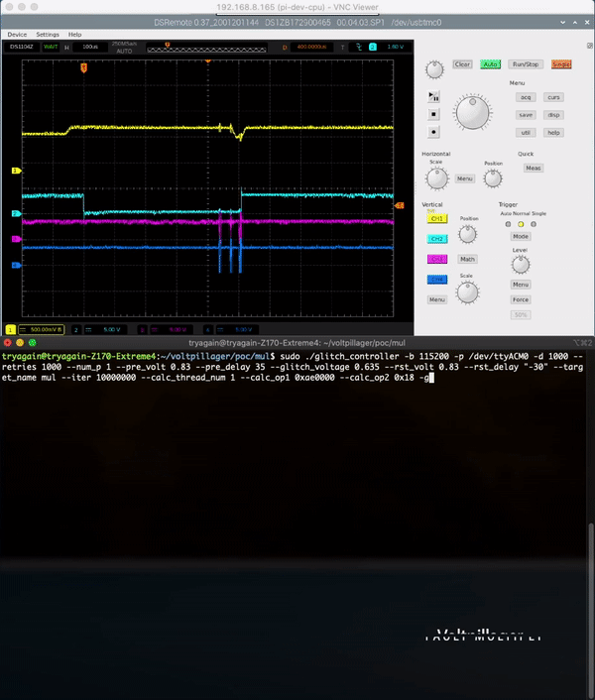Click the Quick Meas button
The width and height of the screenshot is (595, 700).
(x=533, y=168)
